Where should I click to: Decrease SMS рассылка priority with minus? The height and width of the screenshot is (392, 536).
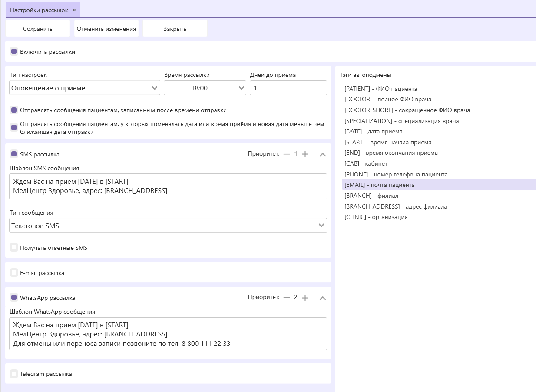click(x=286, y=154)
